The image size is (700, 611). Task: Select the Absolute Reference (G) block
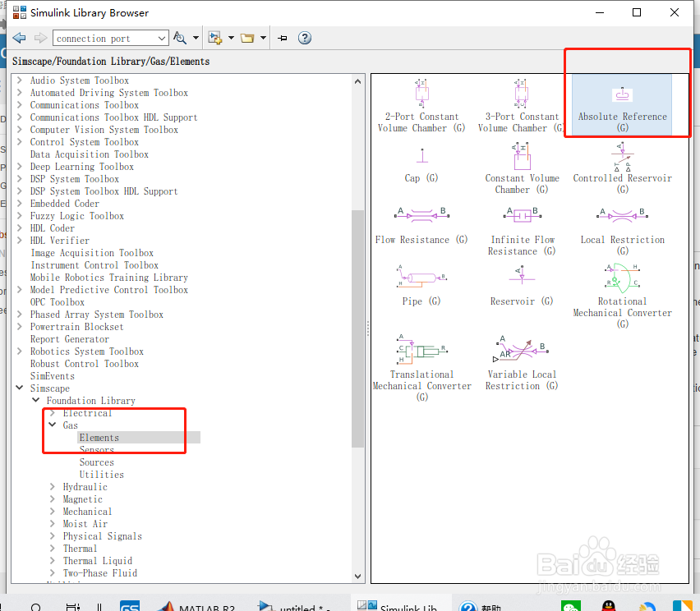[x=622, y=105]
